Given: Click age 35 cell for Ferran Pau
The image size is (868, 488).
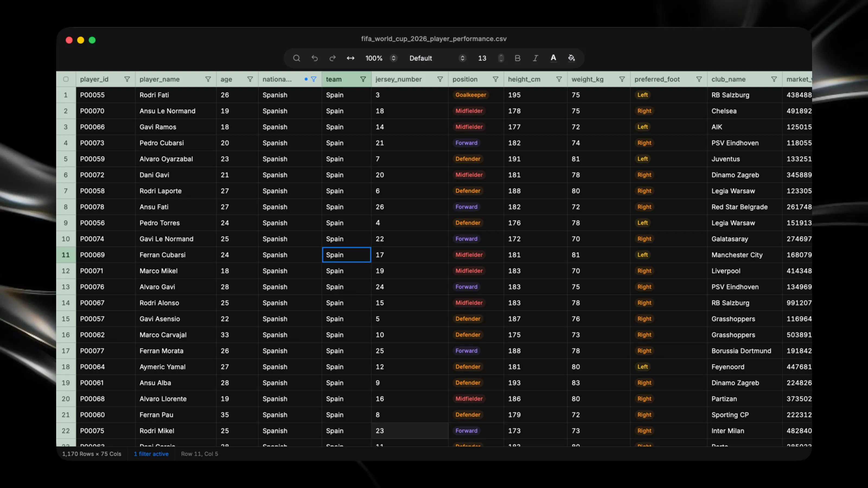Looking at the screenshot, I should 237,415.
